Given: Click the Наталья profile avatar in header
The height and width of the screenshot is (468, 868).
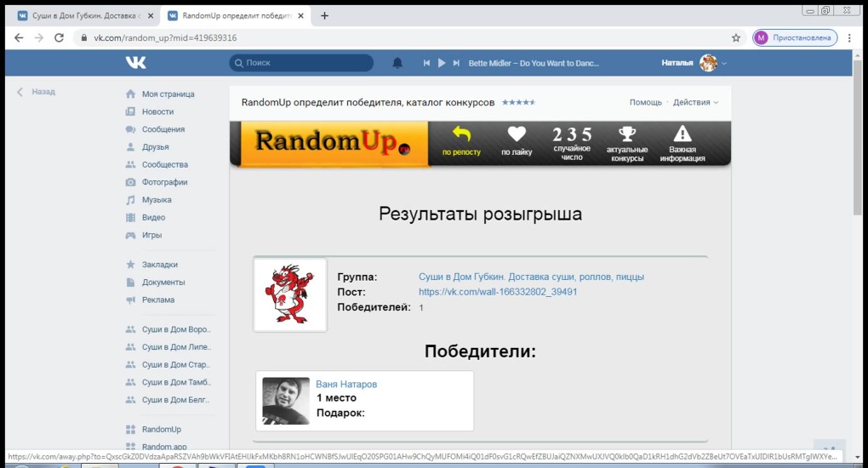Looking at the screenshot, I should coord(708,63).
